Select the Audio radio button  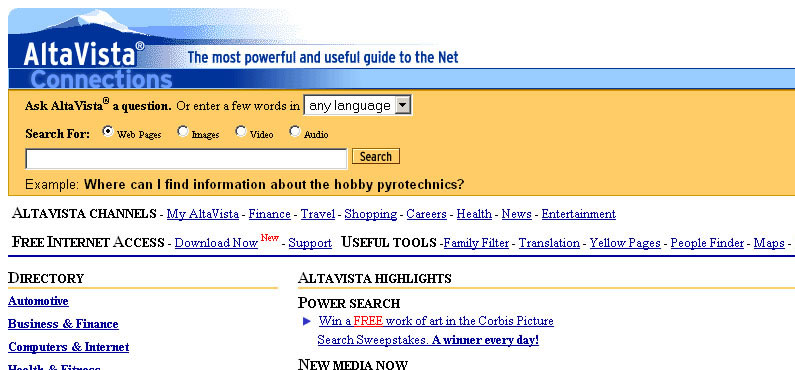pyautogui.click(x=295, y=132)
